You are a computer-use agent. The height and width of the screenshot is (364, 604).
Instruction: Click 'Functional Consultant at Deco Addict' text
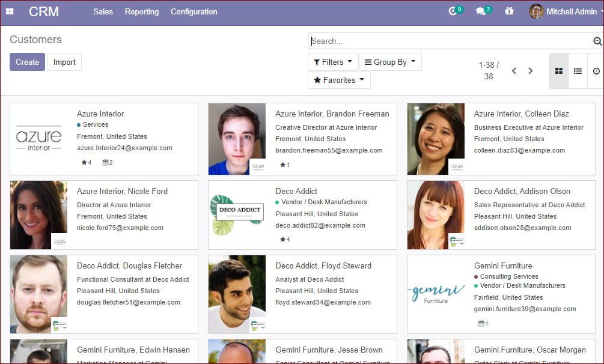click(133, 279)
